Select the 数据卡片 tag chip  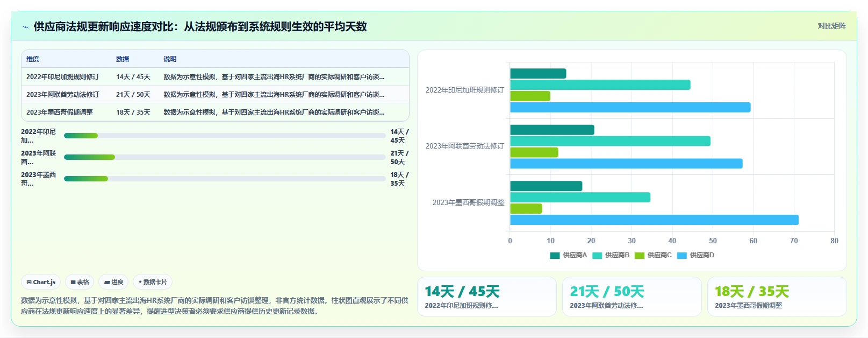[x=153, y=282]
